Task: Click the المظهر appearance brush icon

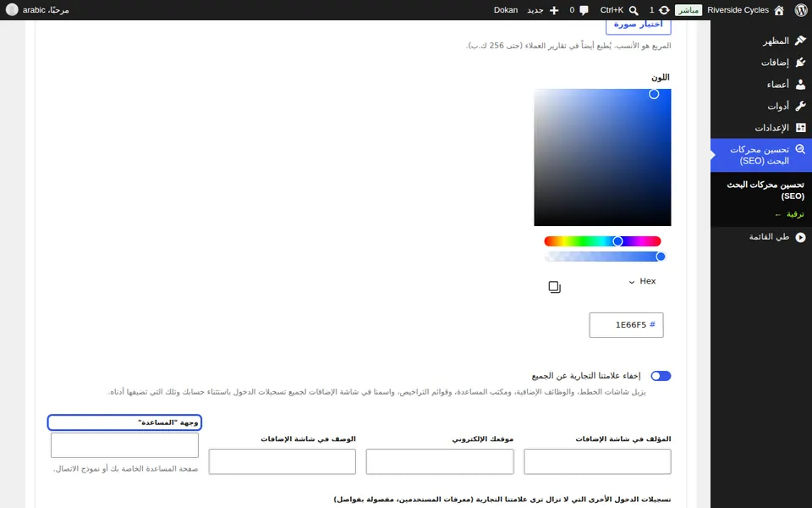Action: point(800,41)
